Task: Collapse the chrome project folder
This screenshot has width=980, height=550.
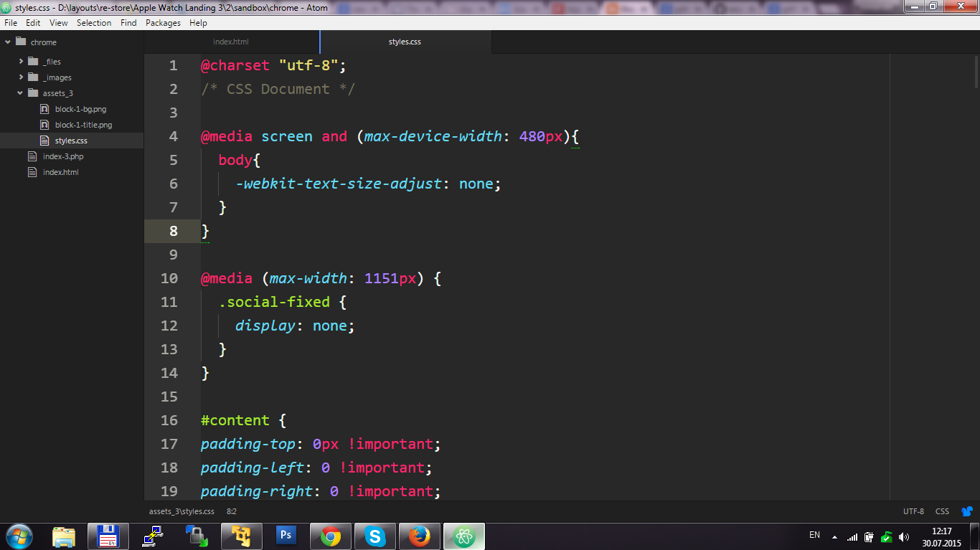Action: click(9, 42)
